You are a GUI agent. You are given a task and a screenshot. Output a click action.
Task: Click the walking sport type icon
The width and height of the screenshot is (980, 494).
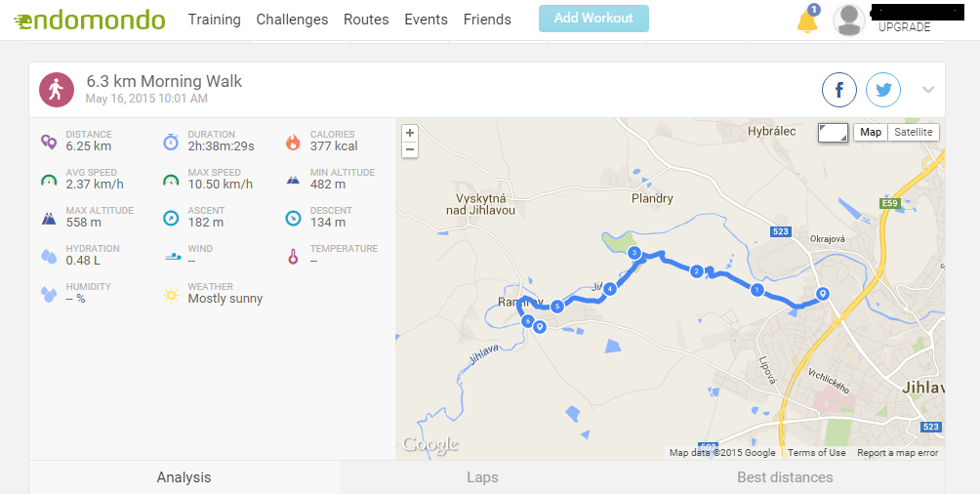[57, 90]
